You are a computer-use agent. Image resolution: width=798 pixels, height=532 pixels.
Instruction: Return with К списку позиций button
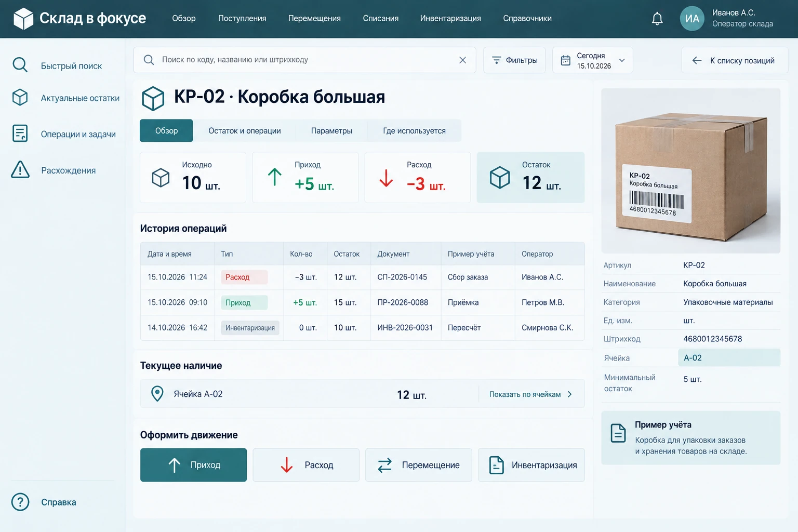pyautogui.click(x=735, y=60)
